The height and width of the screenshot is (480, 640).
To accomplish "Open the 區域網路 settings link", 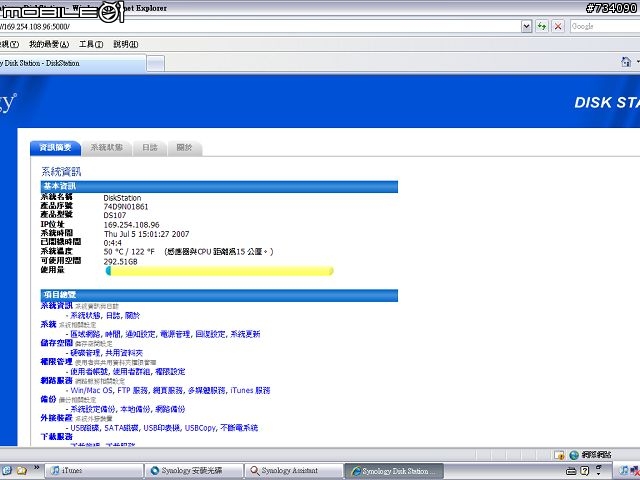I will pos(85,334).
